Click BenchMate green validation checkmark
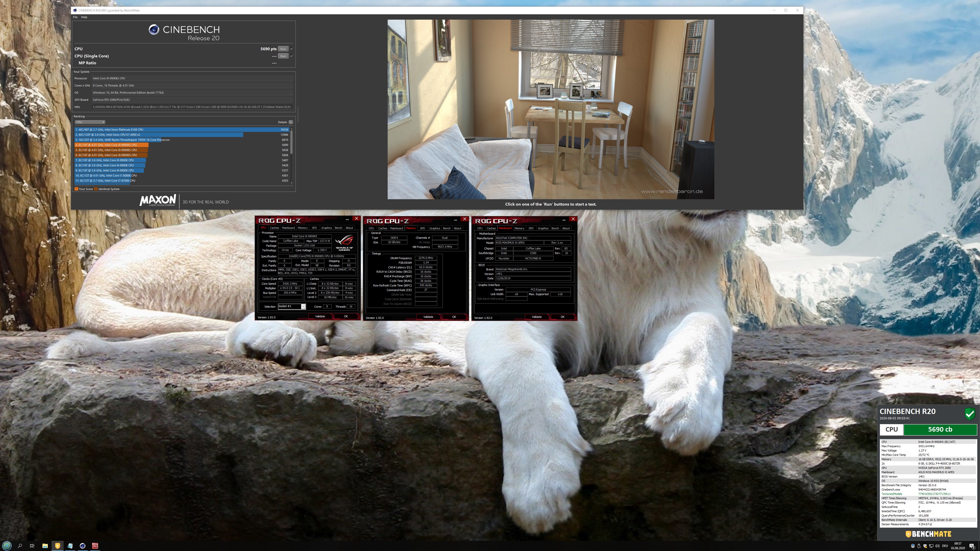Image resolution: width=980 pixels, height=551 pixels. click(970, 414)
